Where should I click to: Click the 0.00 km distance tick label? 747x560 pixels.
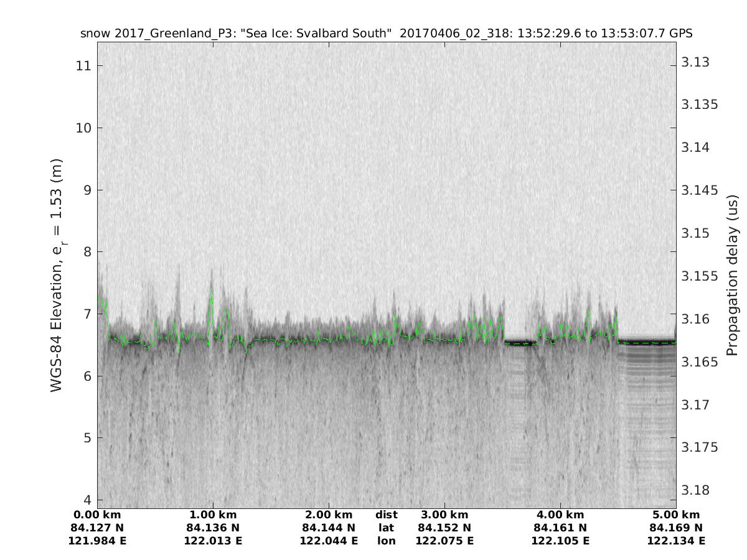(97, 515)
